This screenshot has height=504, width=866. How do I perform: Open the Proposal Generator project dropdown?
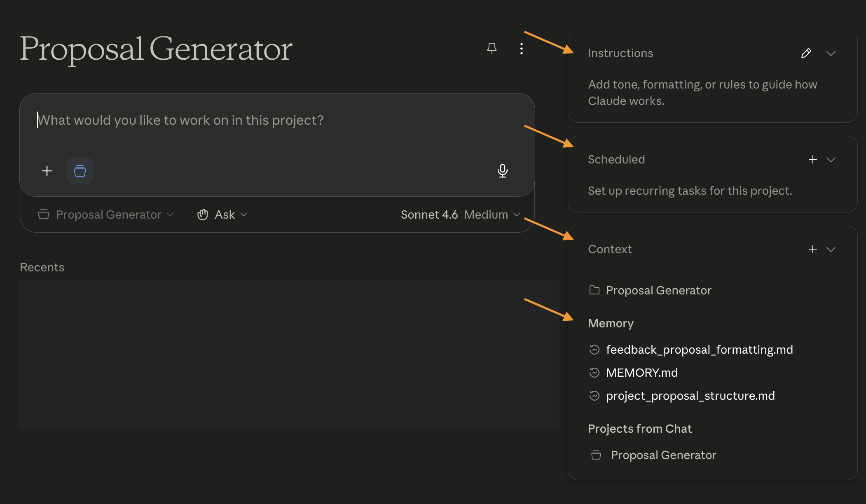point(106,215)
